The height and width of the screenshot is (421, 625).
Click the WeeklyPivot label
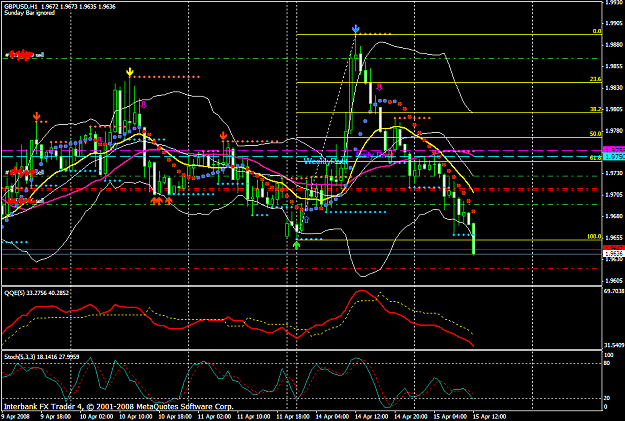(x=326, y=161)
